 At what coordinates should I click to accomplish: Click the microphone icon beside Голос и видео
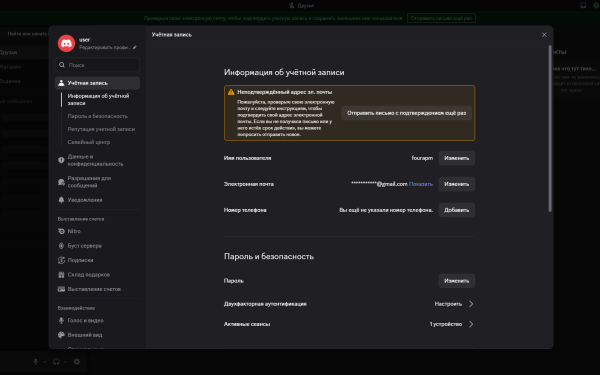tap(61, 321)
